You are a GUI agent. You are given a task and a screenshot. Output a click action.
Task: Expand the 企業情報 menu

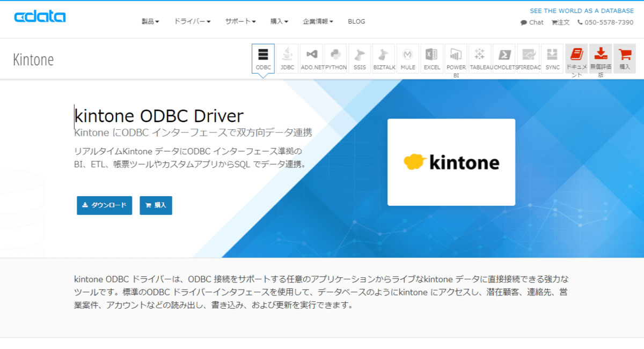(318, 21)
